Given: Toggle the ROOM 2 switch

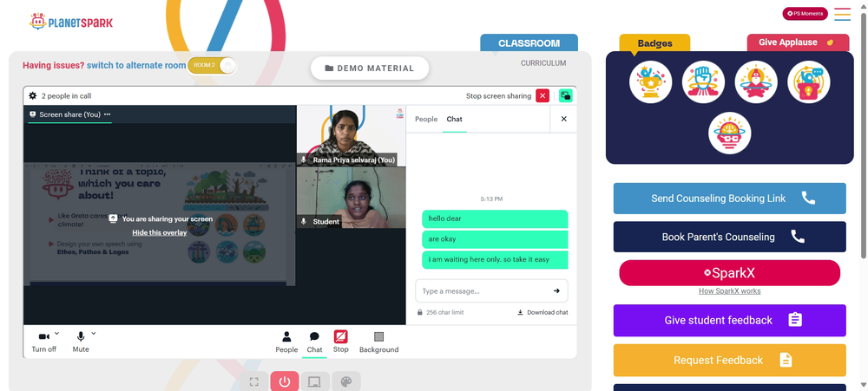Looking at the screenshot, I should pos(212,65).
